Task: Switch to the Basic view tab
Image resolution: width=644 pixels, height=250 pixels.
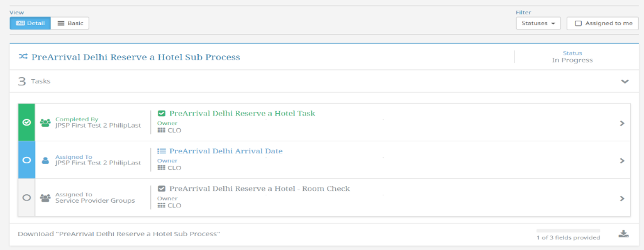Action: 70,23
